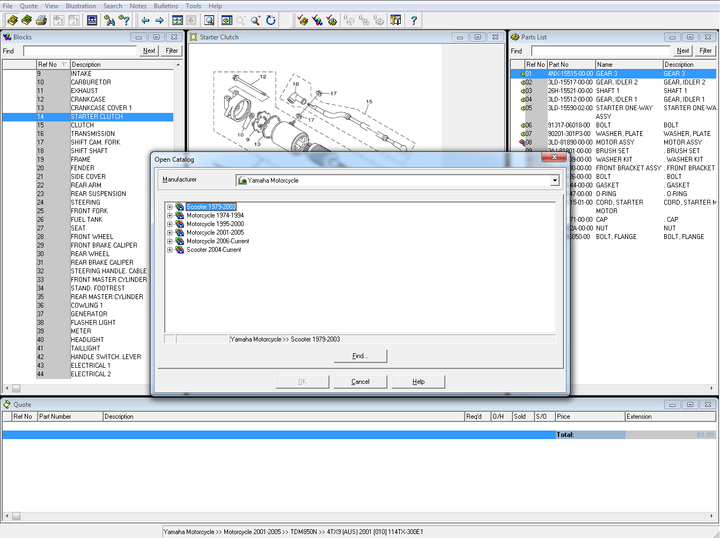This screenshot has height=538, width=720.
Task: Click the Part No column header in Parts List
Action: 571,65
